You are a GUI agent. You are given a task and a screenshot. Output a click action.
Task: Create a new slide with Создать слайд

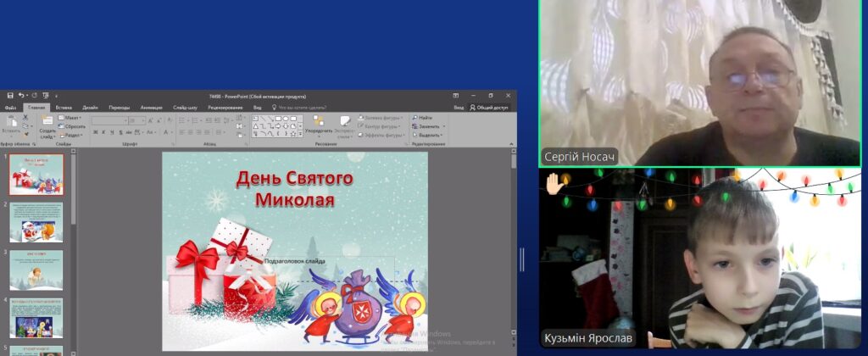tap(47, 127)
